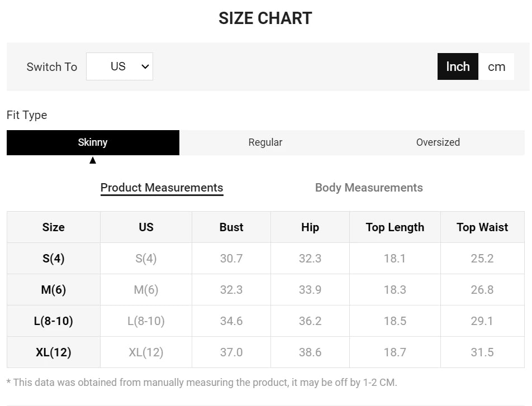Open the Product Measurements tab
Image resolution: width=532 pixels, height=406 pixels.
[161, 188]
